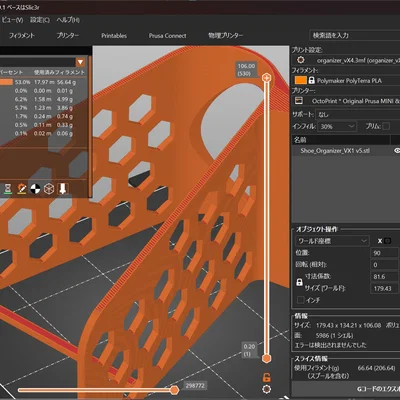Open the 設定(C) menu
Screen dimensions: 400x400
[x=40, y=20]
